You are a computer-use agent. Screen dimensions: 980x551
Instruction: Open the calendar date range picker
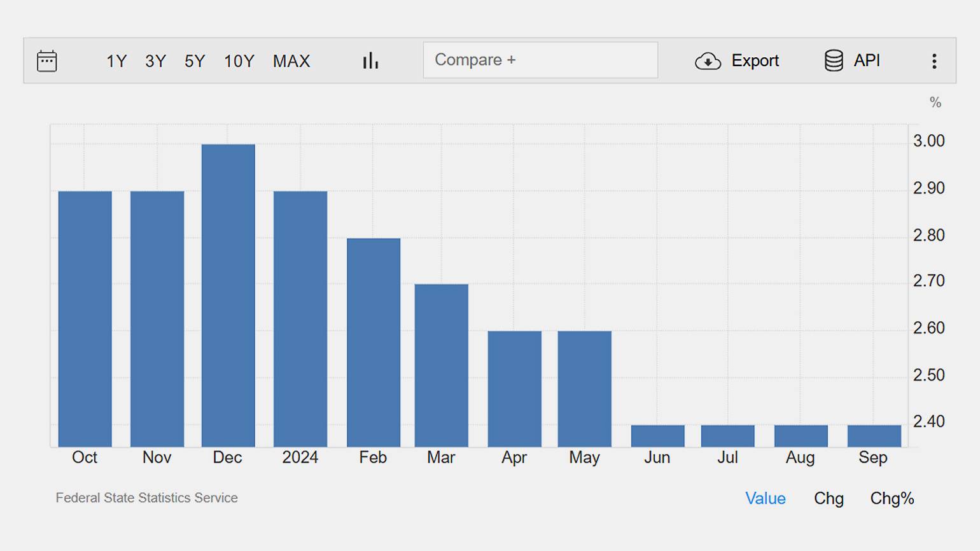point(47,61)
